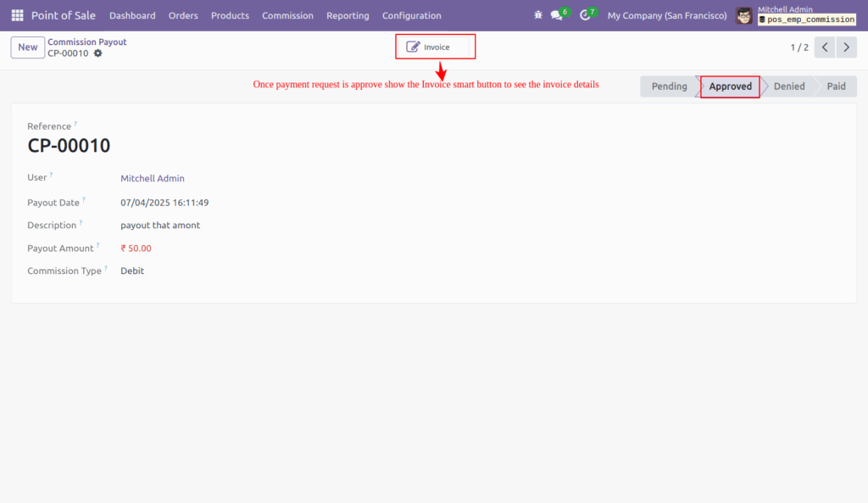Click Mitchell Admin's profile avatar
Image resolution: width=868 pixels, height=503 pixels.
(743, 14)
